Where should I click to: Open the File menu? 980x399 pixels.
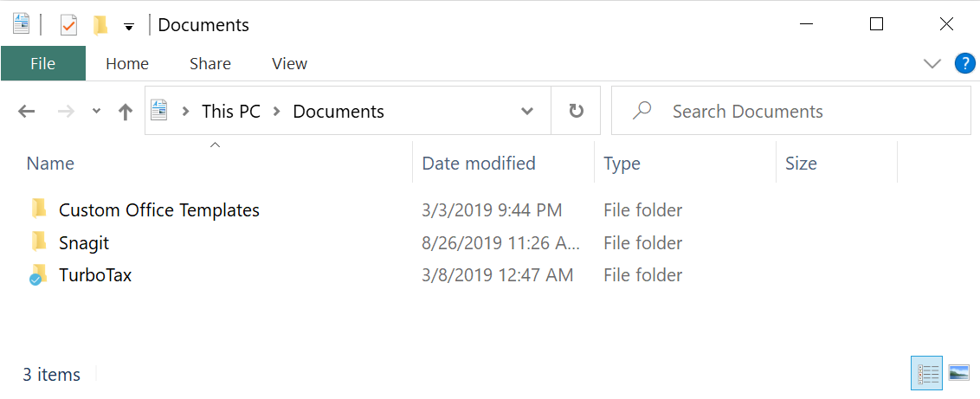pos(43,63)
